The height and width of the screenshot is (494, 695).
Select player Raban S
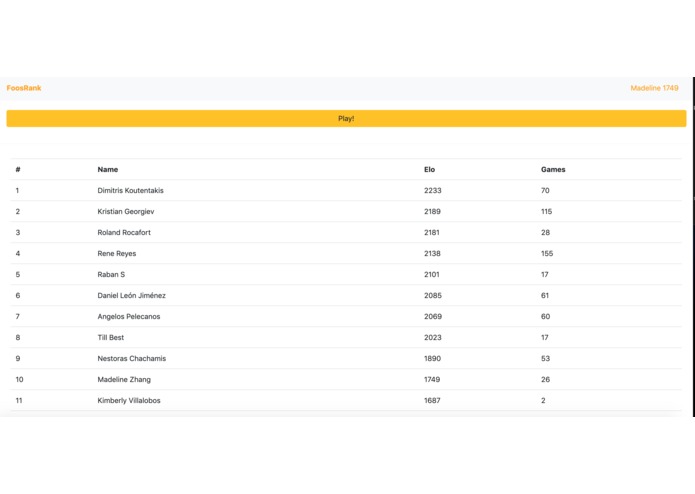[x=111, y=274]
